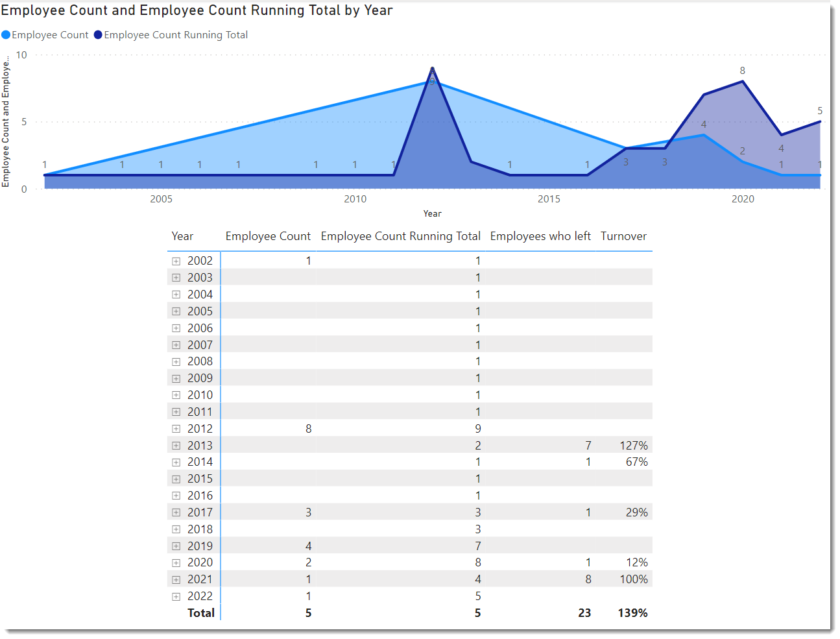The height and width of the screenshot is (639, 840).
Task: Expand the 2016 year row
Action: [176, 496]
